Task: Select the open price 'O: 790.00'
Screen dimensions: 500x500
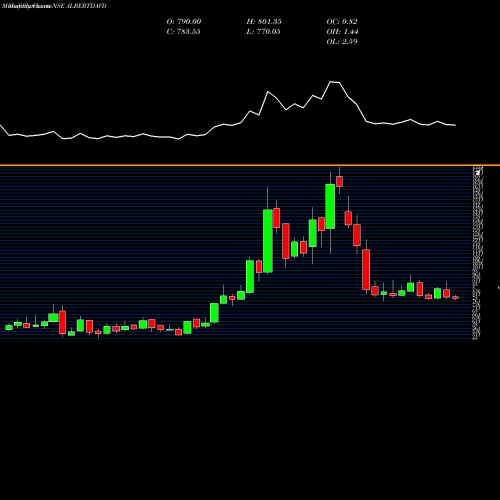Action: click(x=184, y=22)
